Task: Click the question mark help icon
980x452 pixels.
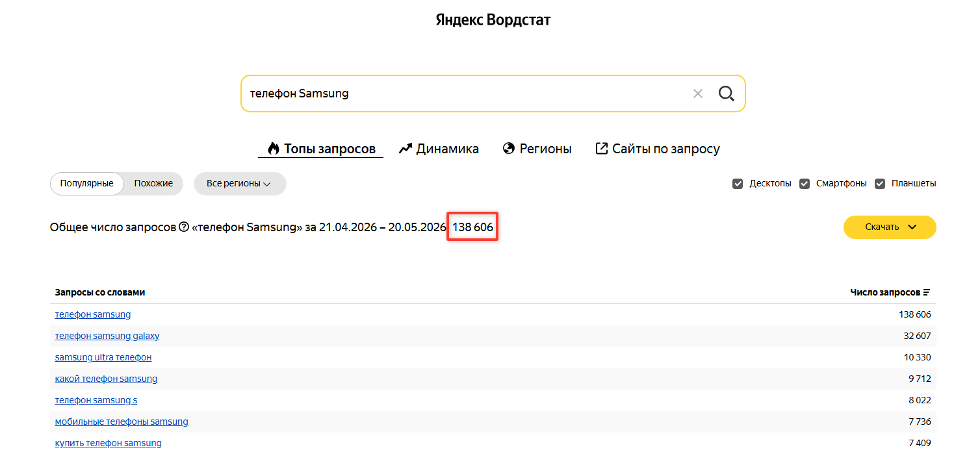Action: [x=184, y=227]
